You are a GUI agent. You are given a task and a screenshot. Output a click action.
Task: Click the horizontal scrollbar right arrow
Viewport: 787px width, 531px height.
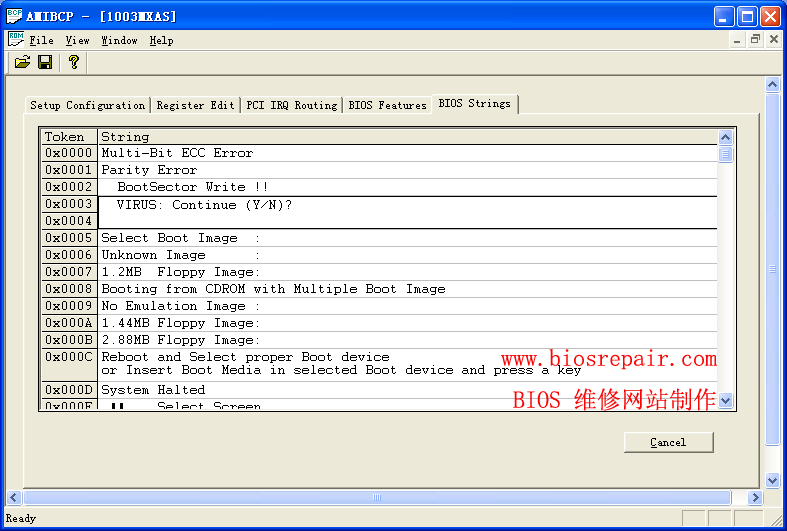[x=754, y=497]
